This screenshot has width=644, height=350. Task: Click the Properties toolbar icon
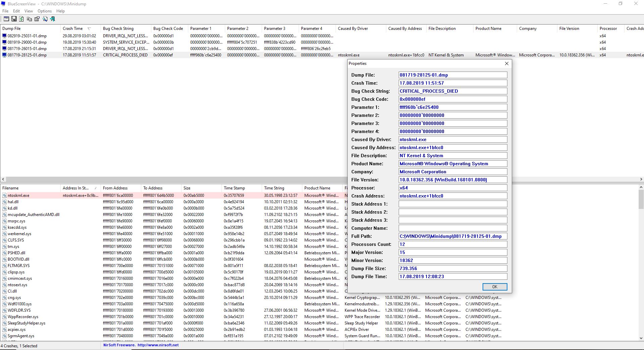[37, 19]
